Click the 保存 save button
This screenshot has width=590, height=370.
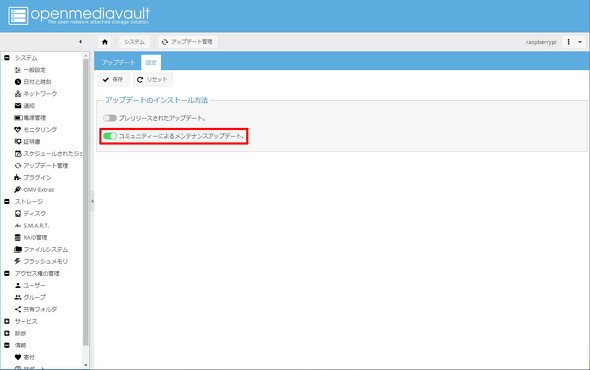pos(113,79)
